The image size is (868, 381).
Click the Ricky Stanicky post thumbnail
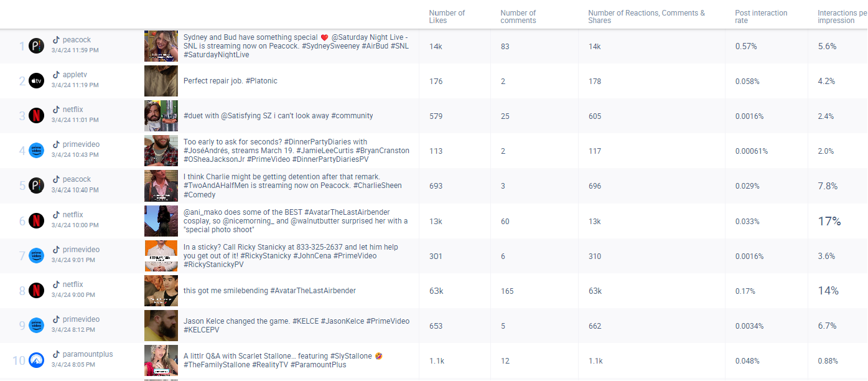click(x=161, y=255)
